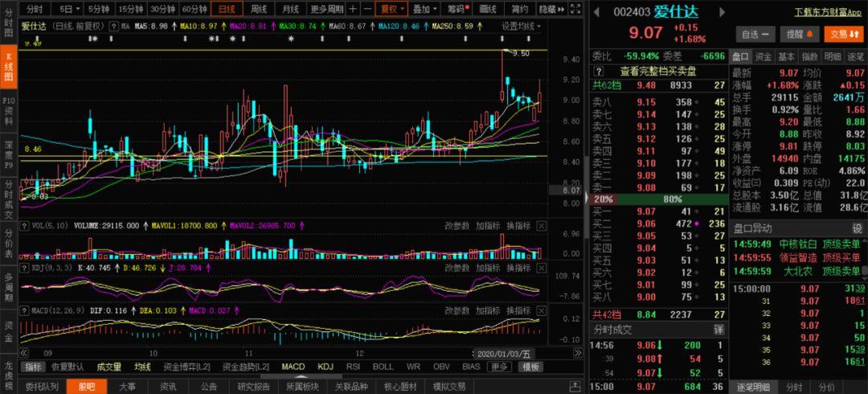Switch chart to 分时 view
Viewport: 868px width, 394px height.
point(35,9)
